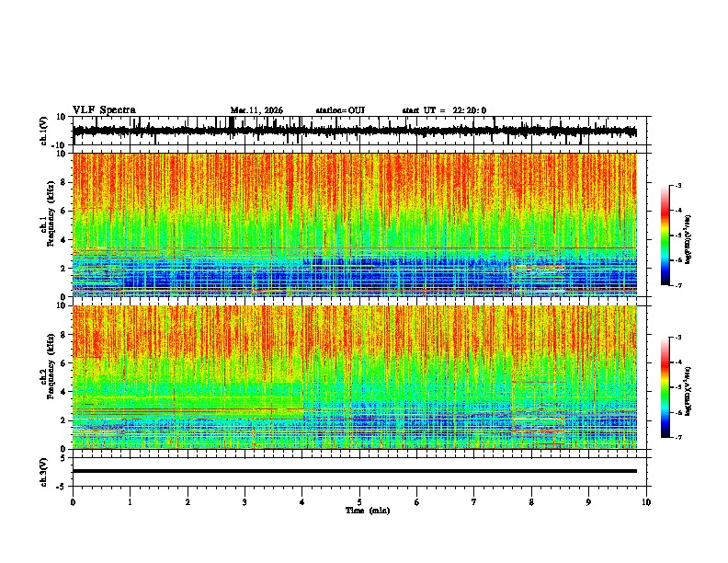Viewport: 728px width, 563px height.
Task: Click the "6" tick on the time axis
Action: coord(416,502)
